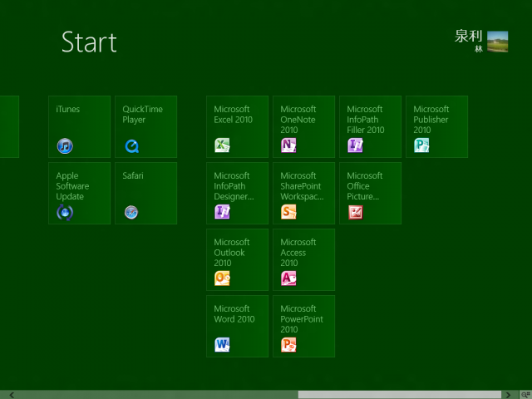Open the user name 泉利 menu

pyautogui.click(x=468, y=37)
